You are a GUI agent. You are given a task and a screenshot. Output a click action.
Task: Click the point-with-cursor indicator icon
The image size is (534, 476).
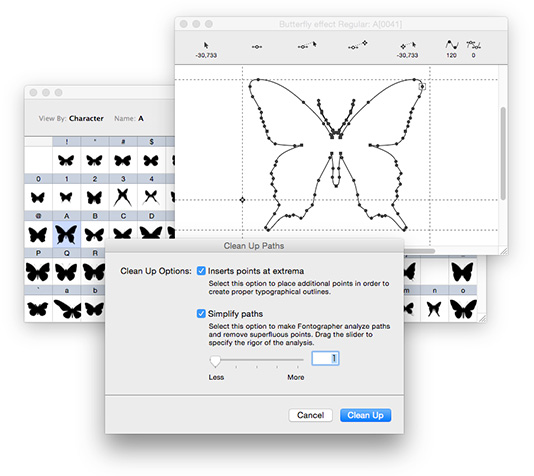(x=308, y=45)
